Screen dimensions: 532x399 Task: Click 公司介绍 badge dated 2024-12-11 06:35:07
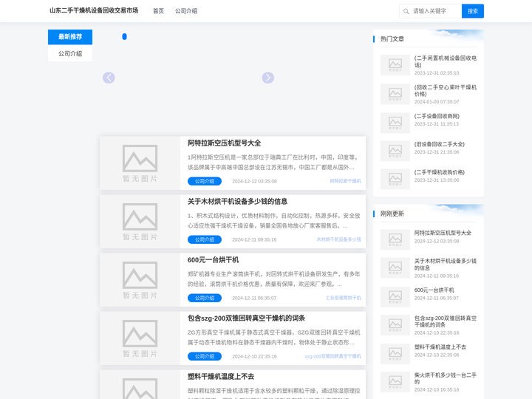(x=205, y=298)
